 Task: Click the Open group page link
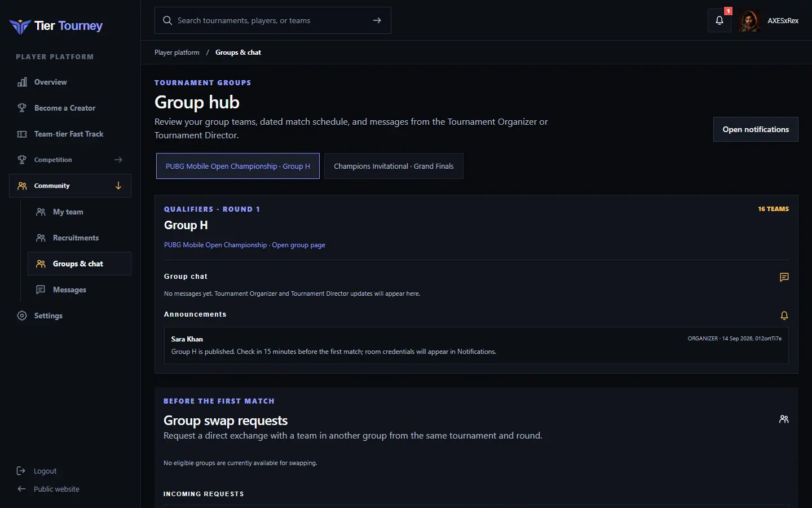(x=298, y=245)
